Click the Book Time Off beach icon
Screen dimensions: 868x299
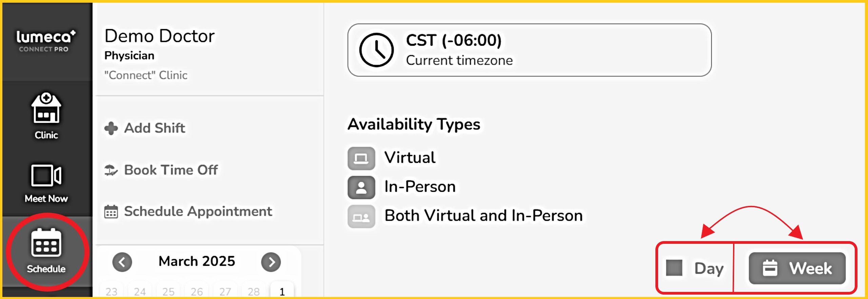[111, 170]
